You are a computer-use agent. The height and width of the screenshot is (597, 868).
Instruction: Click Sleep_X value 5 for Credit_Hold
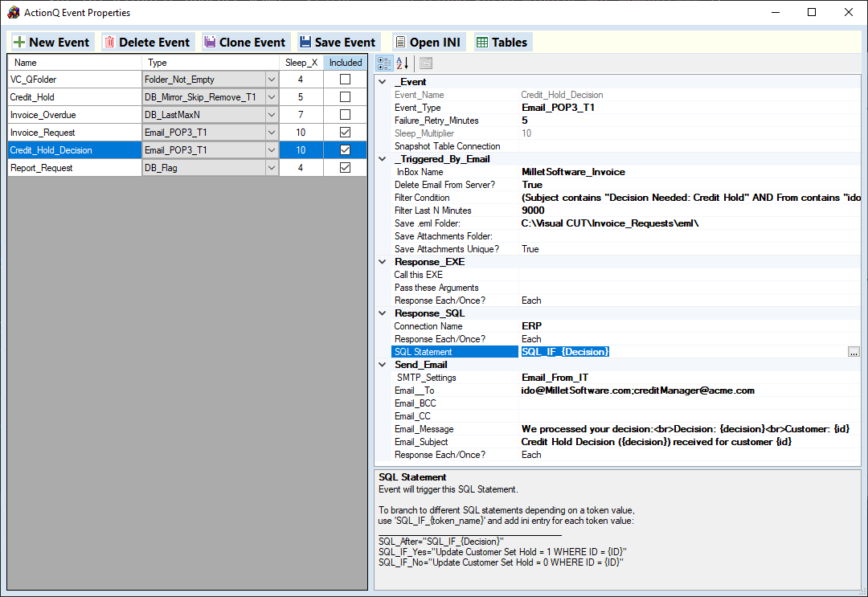coord(301,97)
